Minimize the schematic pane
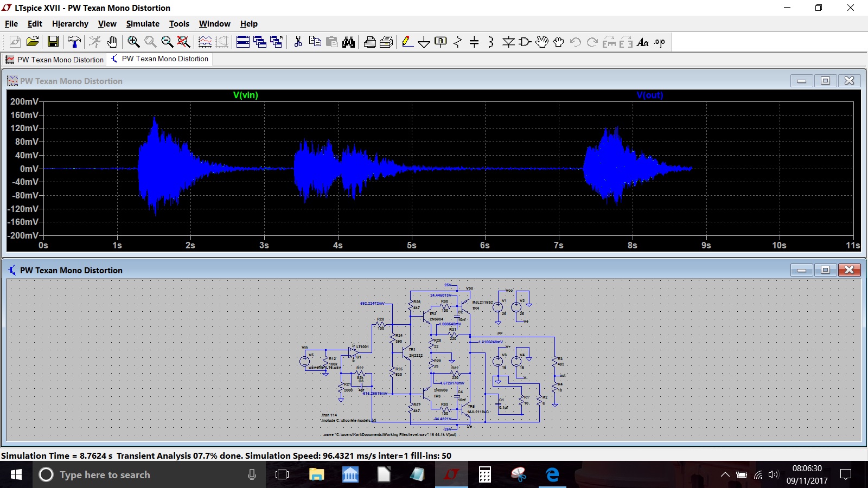The height and width of the screenshot is (488, 868). pyautogui.click(x=801, y=270)
